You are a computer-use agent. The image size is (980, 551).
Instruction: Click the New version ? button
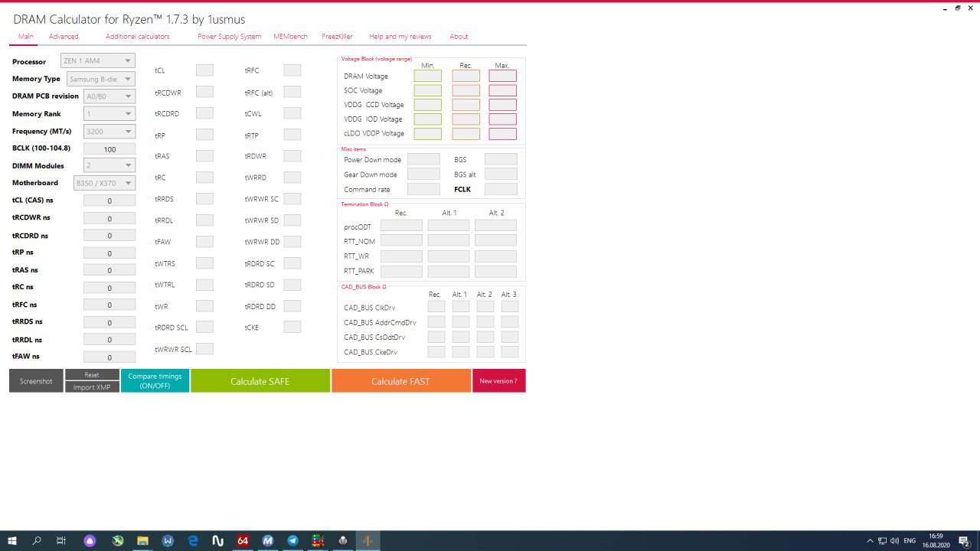pyautogui.click(x=499, y=381)
